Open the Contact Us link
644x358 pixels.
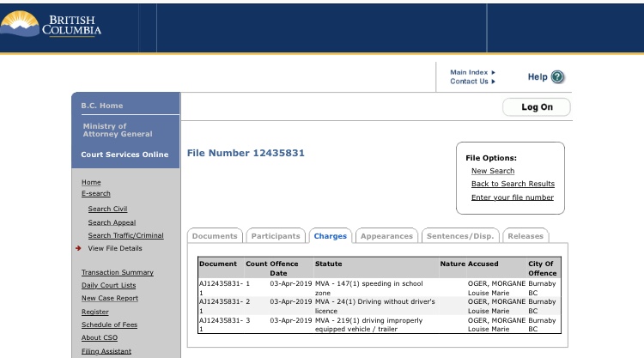tap(469, 82)
